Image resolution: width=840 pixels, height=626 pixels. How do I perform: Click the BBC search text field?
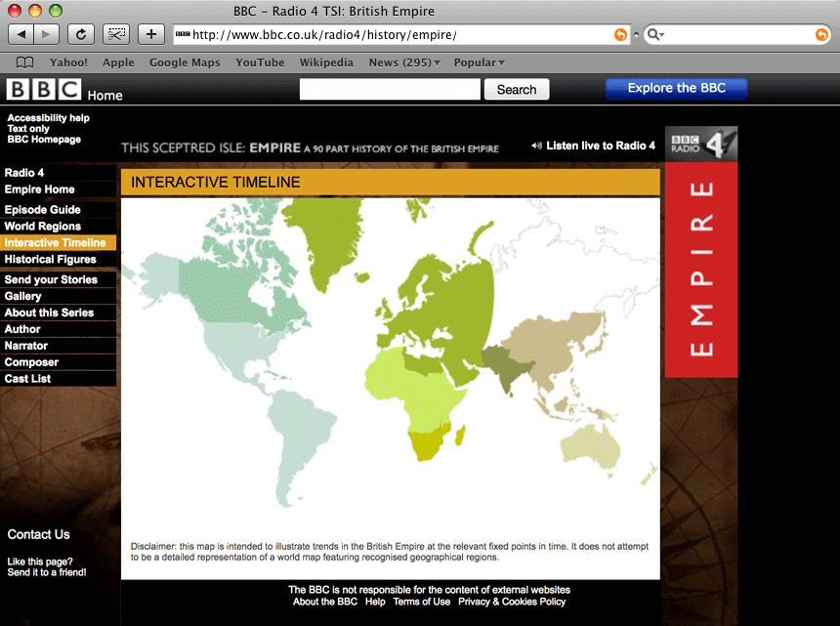click(390, 90)
